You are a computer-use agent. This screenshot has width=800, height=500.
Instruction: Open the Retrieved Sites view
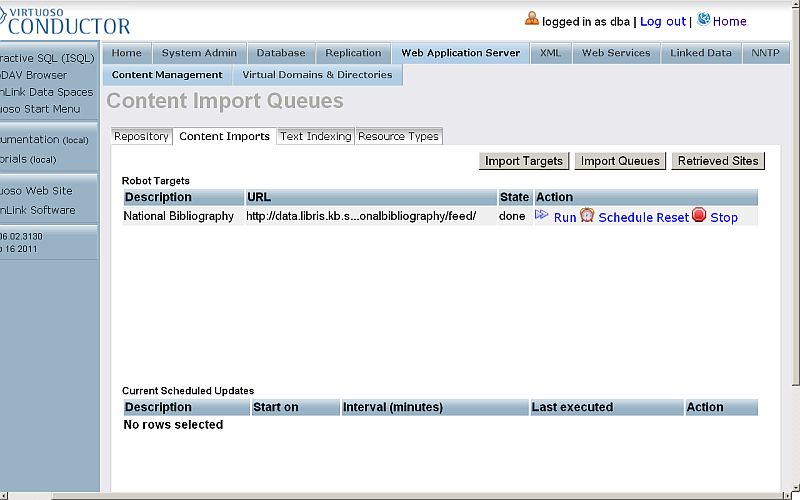coord(718,161)
